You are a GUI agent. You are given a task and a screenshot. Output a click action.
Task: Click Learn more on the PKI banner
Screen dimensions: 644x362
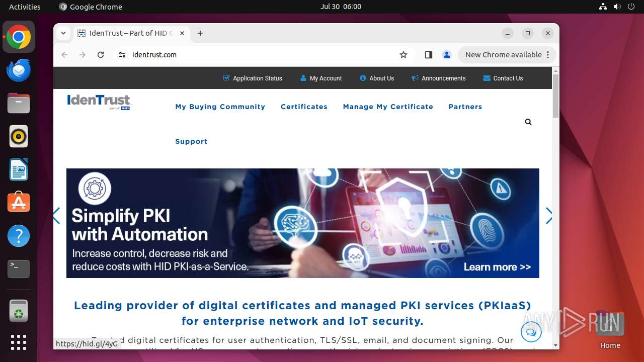point(497,267)
